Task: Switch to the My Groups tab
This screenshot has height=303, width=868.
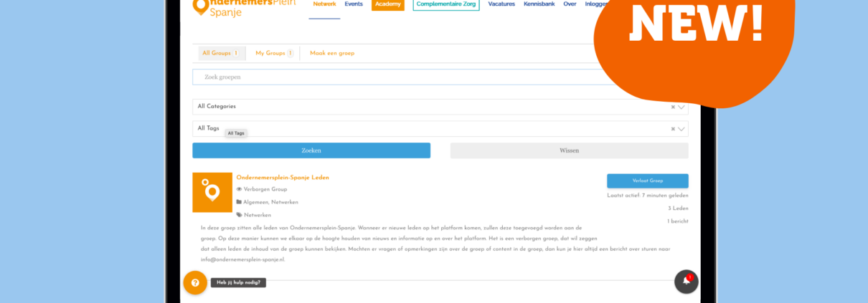Action: click(x=275, y=53)
